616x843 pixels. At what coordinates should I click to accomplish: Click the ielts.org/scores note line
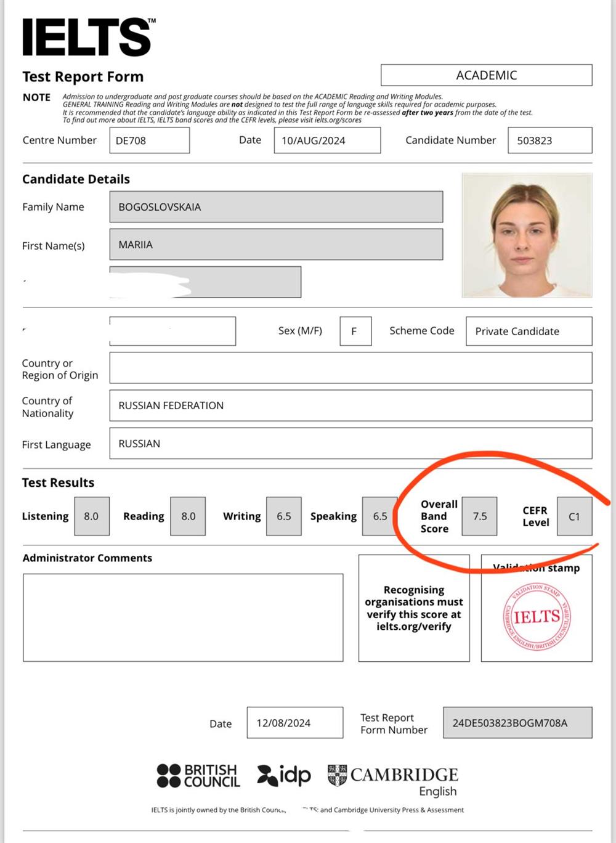pyautogui.click(x=212, y=120)
